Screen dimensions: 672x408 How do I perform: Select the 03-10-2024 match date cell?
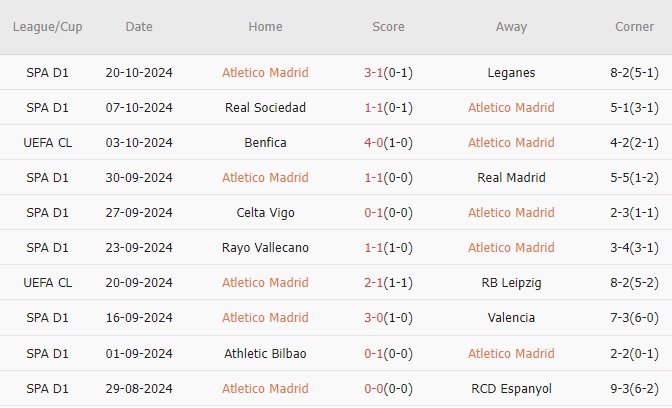pyautogui.click(x=139, y=142)
